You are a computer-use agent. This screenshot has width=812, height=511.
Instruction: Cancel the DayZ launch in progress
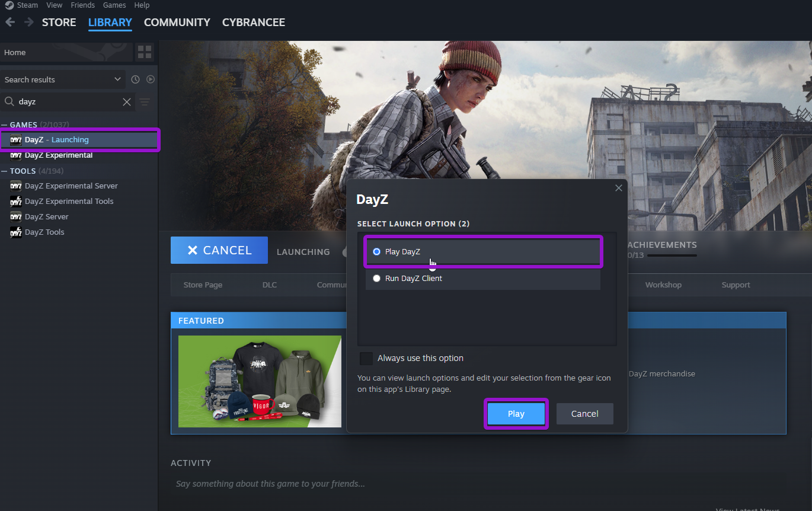coord(219,250)
